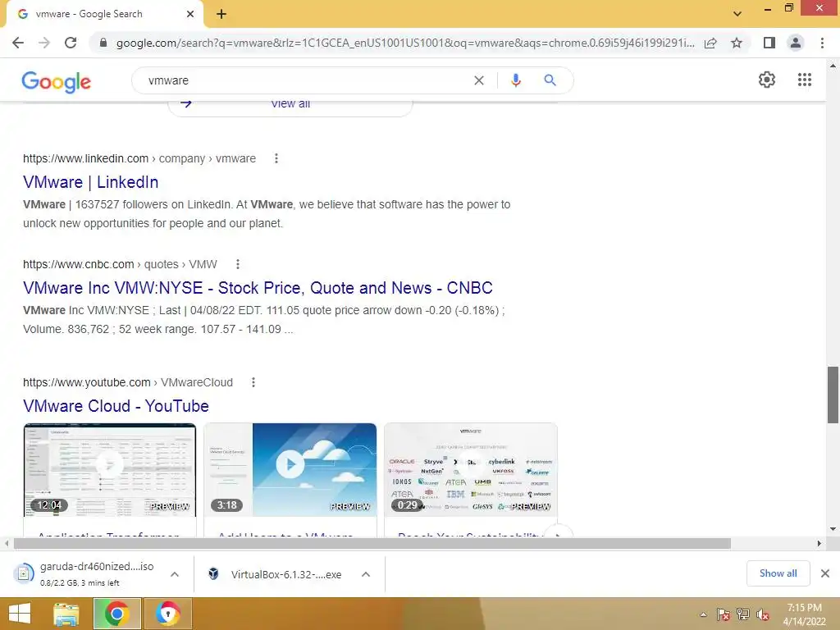Click the horizontal scrollbar thumb

pos(372,543)
